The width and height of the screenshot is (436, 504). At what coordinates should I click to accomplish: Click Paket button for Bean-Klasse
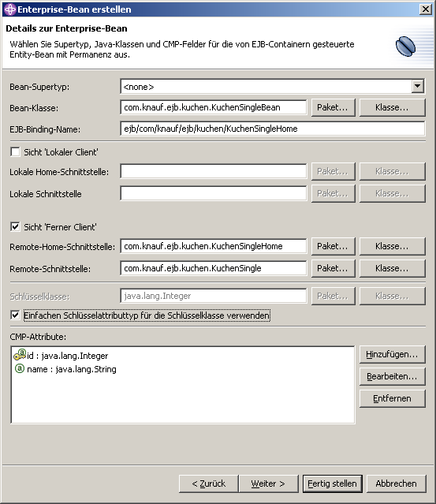click(334, 107)
